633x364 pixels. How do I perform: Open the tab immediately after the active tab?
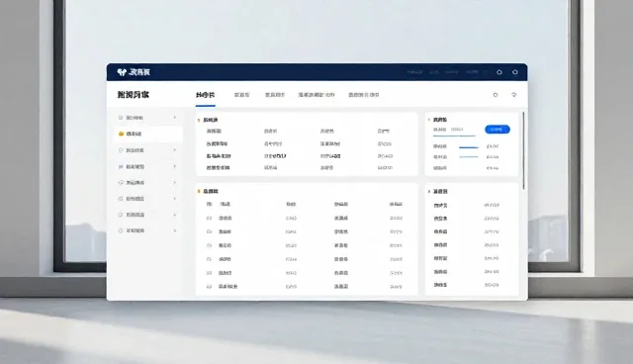[x=241, y=95]
